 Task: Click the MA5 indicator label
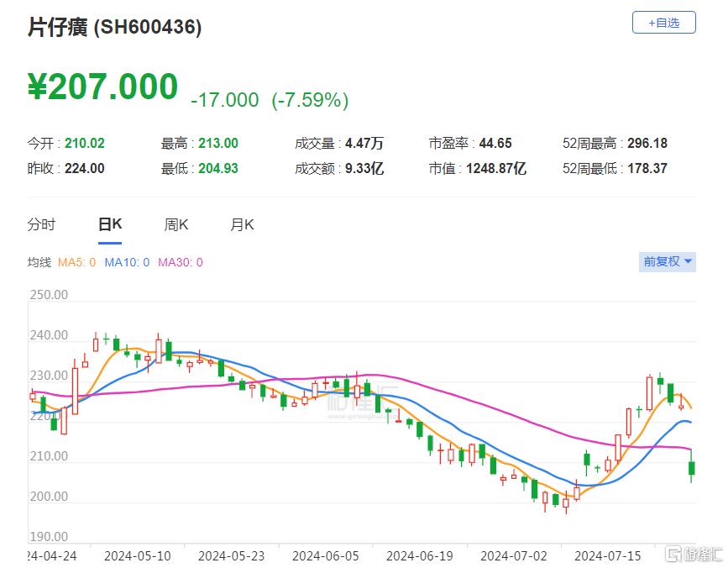coord(76,262)
